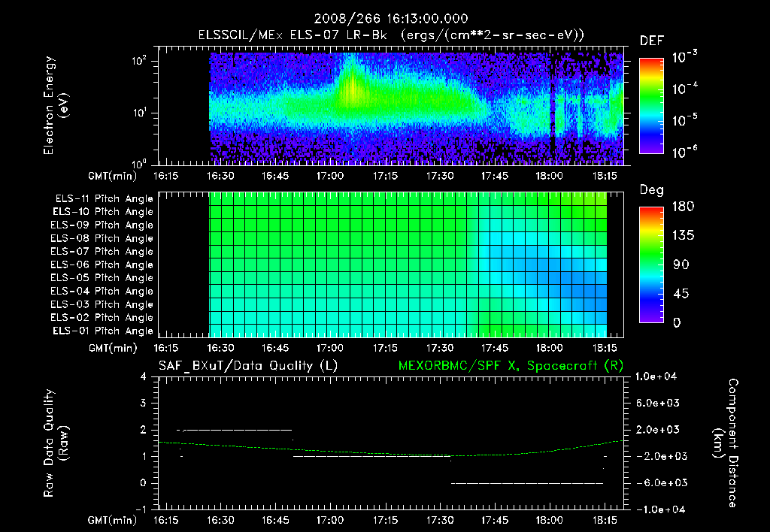770x532 pixels.
Task: Click the Raw Data Quality (Raw) axis label
Action: tap(56, 443)
